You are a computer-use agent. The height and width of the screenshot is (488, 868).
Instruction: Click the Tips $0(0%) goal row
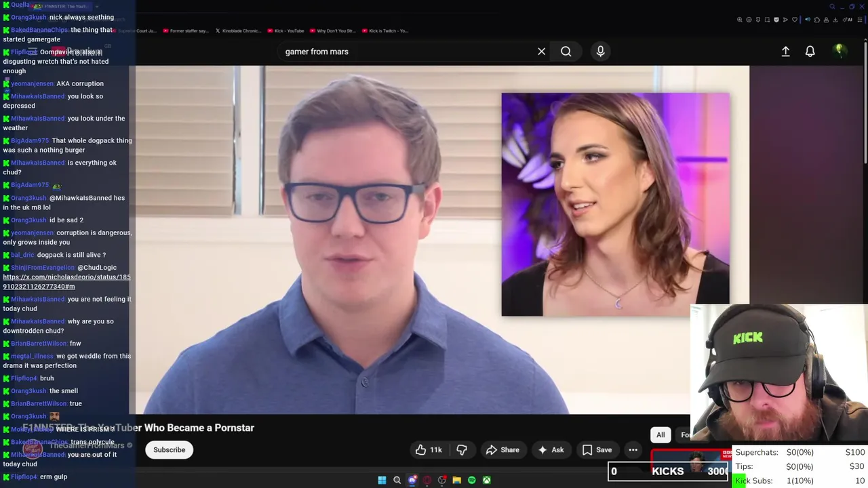(x=800, y=466)
